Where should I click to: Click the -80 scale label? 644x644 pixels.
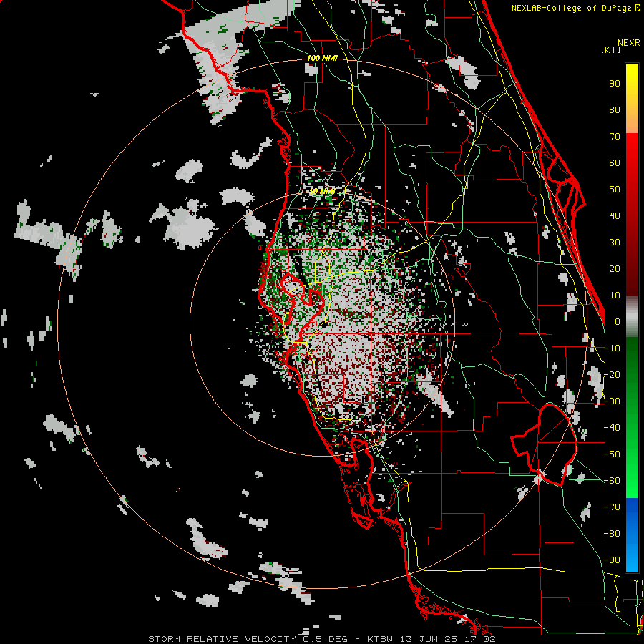tap(612, 534)
